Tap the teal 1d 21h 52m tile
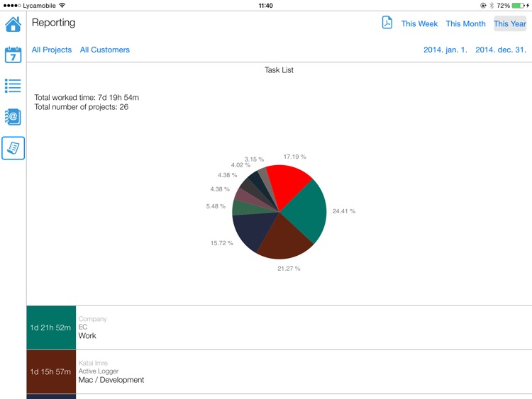 tap(51, 328)
